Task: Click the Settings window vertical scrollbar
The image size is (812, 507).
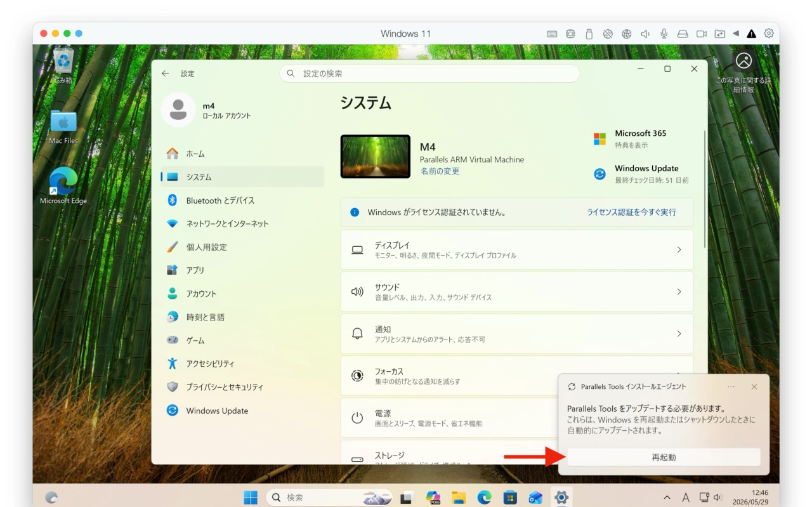Action: point(704,189)
